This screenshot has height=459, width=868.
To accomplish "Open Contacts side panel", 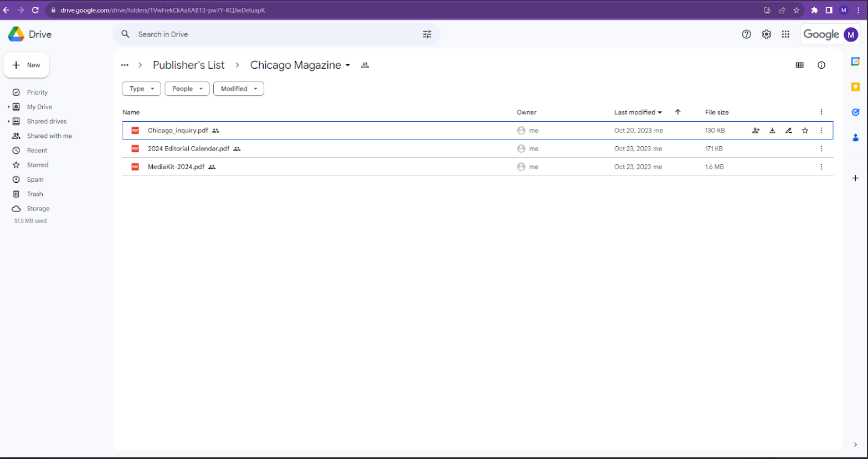I will click(x=855, y=137).
